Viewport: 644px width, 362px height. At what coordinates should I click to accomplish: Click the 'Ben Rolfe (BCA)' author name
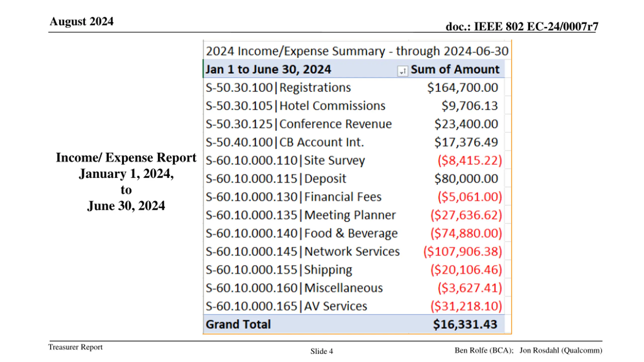[484, 350]
